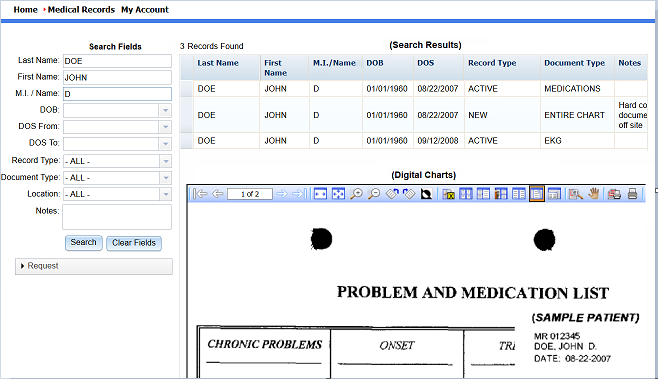Sort by Record Type column header
This screenshot has width=658, height=379.
pos(502,67)
